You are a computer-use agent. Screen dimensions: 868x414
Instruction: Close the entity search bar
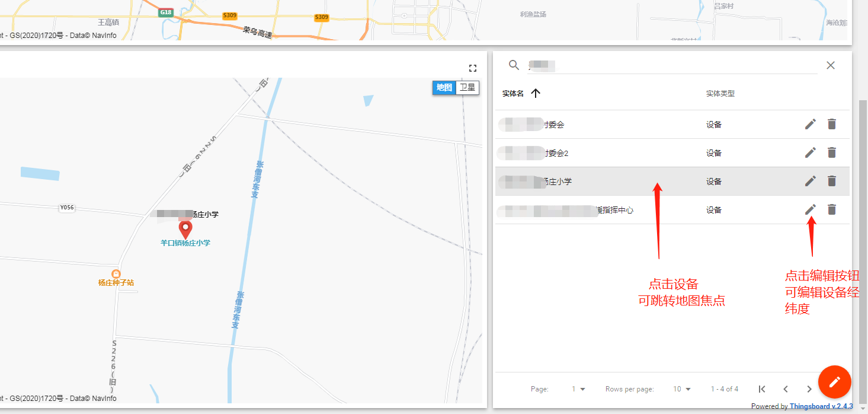coord(830,65)
